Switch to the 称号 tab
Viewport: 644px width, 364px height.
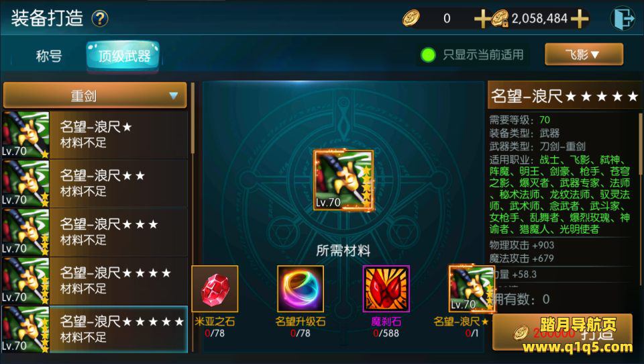pos(48,56)
